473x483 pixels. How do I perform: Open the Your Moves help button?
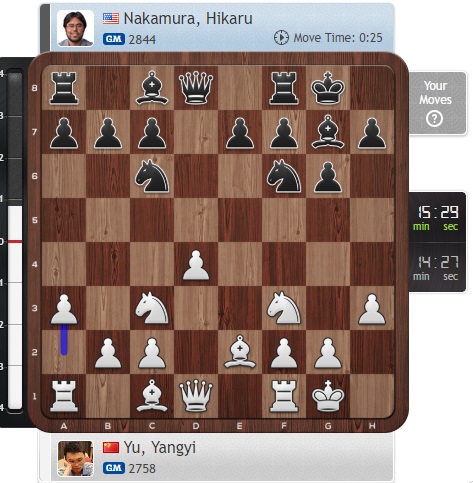(437, 103)
